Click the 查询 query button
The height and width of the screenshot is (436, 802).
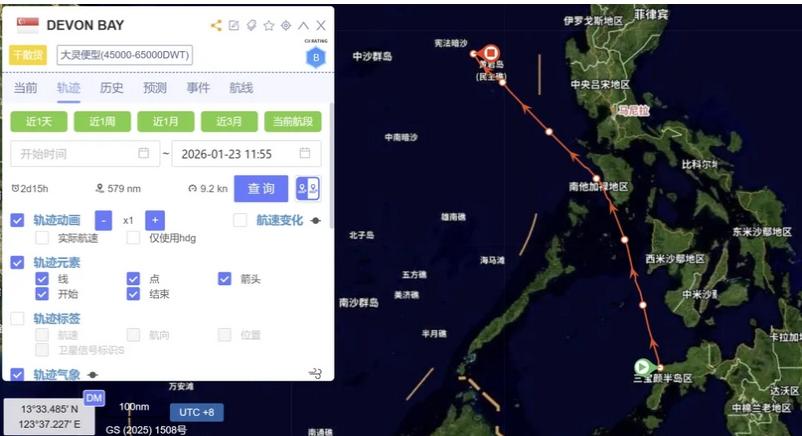(x=261, y=189)
